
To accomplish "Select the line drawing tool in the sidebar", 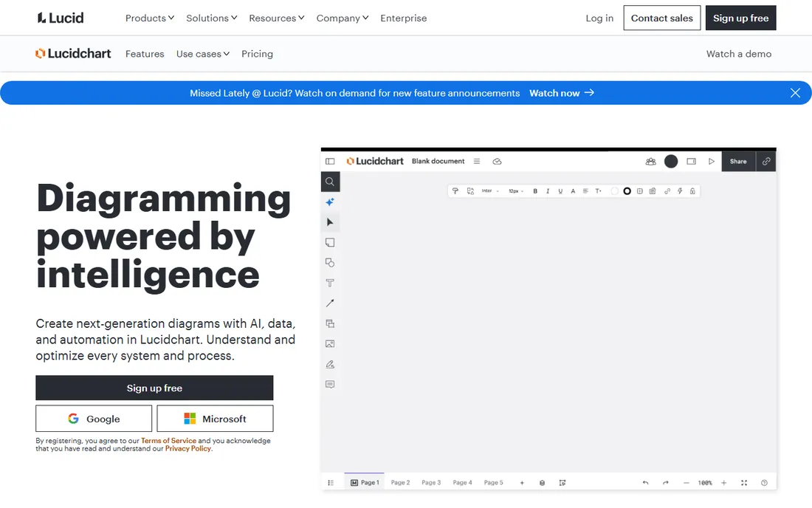I will pyautogui.click(x=330, y=303).
